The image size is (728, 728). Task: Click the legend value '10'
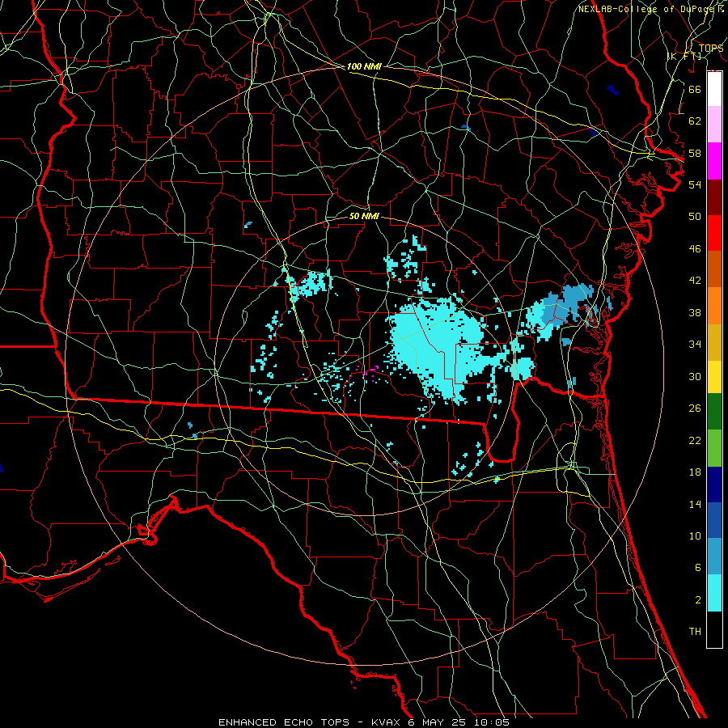695,535
